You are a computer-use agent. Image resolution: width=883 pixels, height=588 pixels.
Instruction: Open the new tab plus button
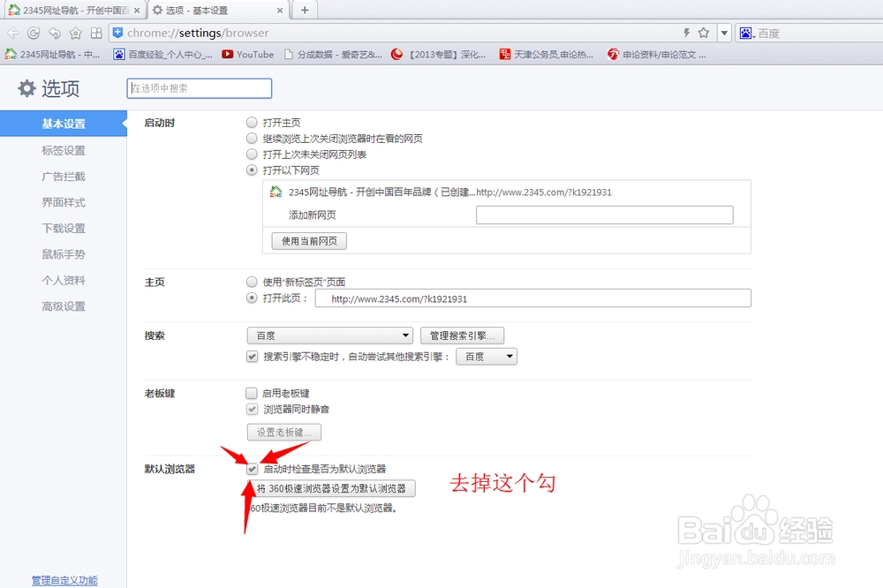[305, 10]
